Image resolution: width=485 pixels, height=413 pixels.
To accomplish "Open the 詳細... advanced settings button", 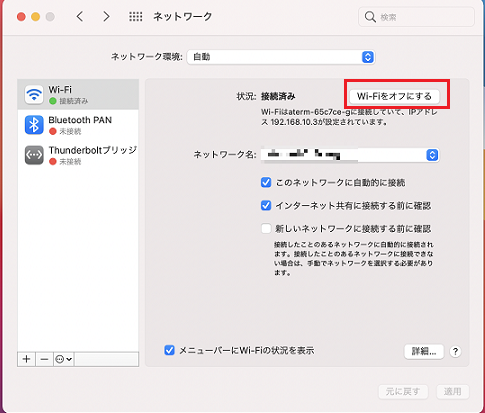I will click(424, 351).
